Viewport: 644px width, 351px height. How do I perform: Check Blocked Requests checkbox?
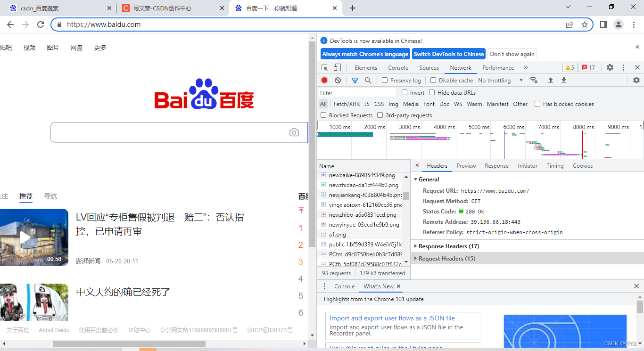(x=323, y=115)
